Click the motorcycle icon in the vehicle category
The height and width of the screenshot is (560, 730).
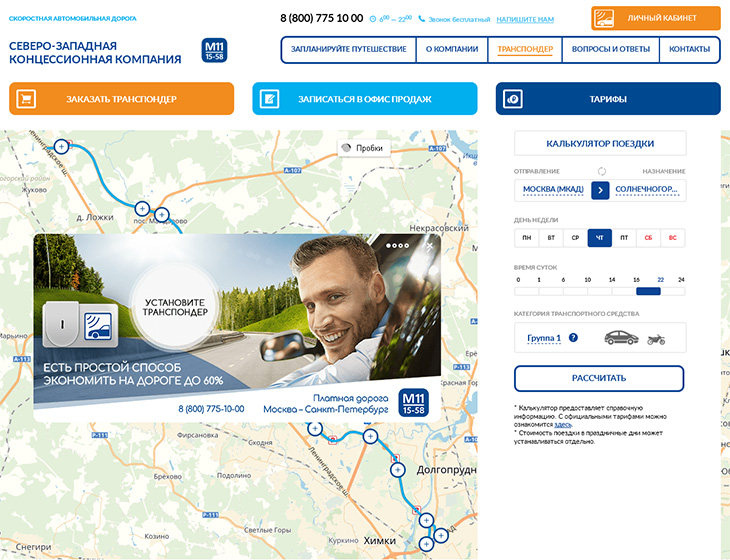tap(656, 339)
